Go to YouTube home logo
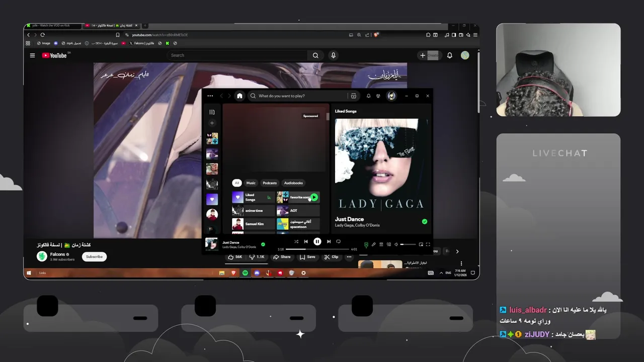This screenshot has width=644, height=362. coord(54,55)
